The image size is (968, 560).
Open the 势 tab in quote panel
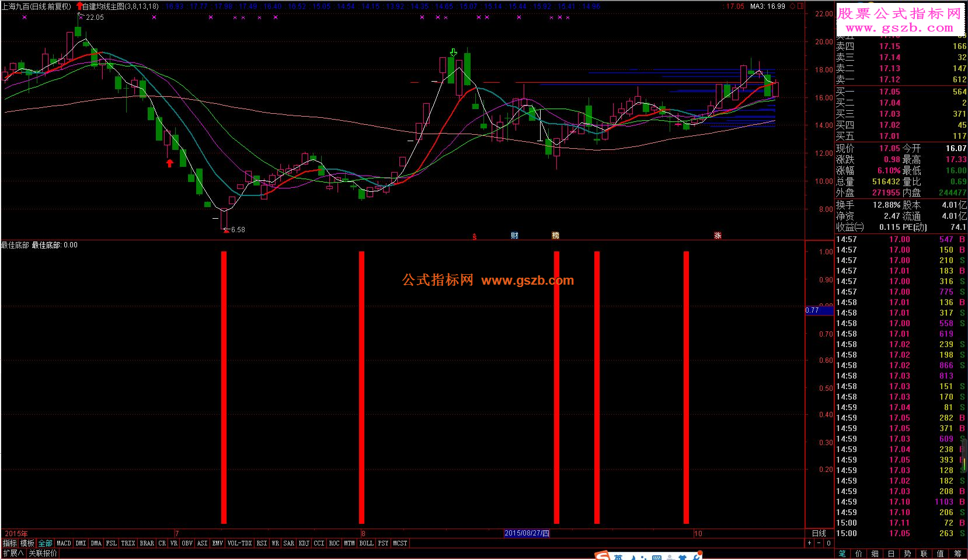pos(907,554)
